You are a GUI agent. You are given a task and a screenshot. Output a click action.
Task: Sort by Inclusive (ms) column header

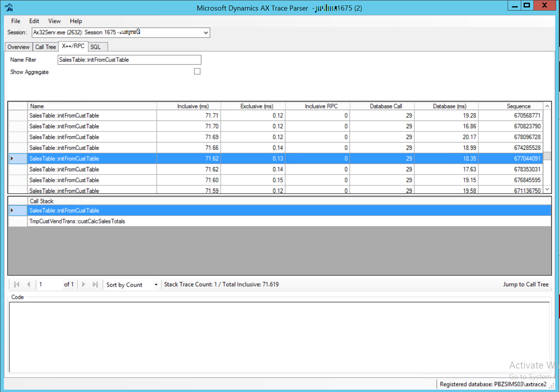click(x=189, y=106)
